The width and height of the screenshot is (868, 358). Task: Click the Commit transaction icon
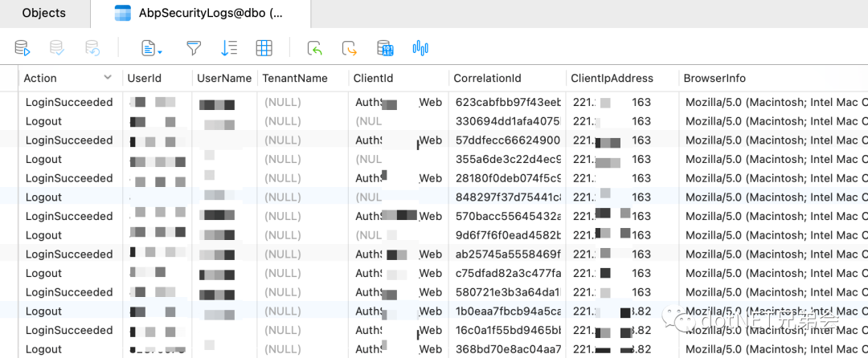pos(57,48)
